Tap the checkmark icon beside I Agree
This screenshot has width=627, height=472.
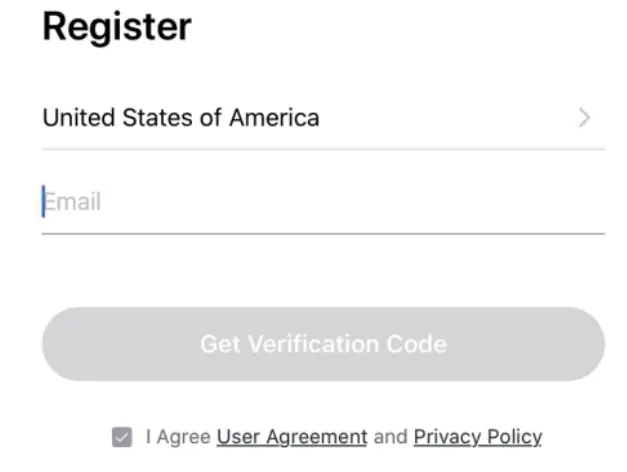click(122, 437)
